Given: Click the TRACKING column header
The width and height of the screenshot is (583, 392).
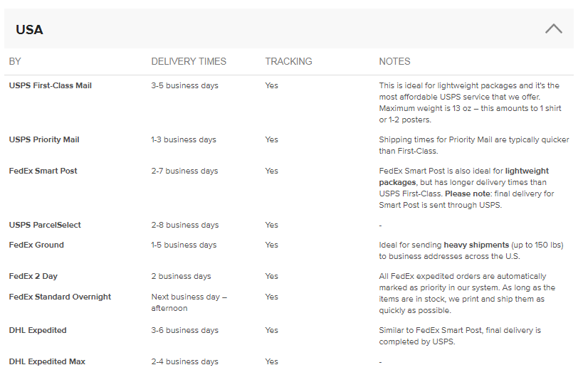Looking at the screenshot, I should pos(288,61).
